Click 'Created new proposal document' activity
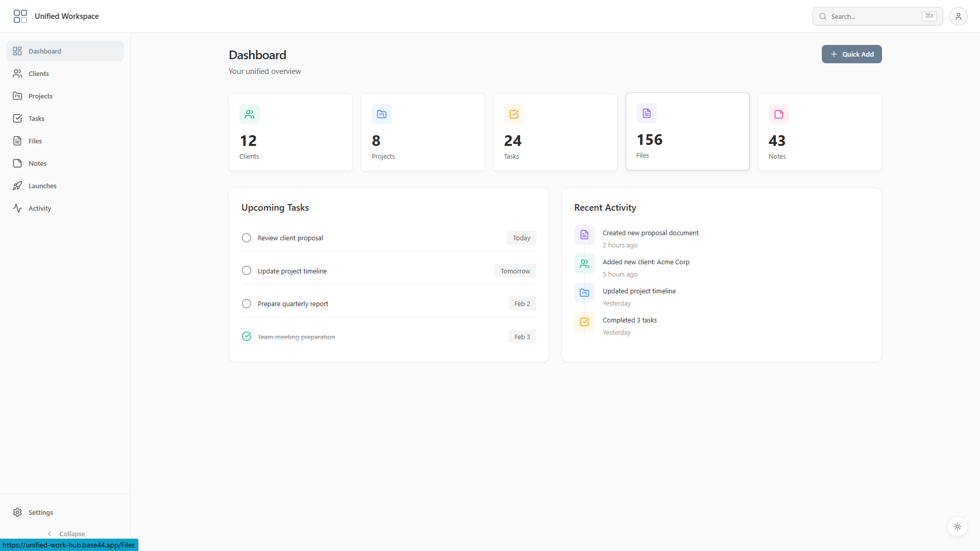The width and height of the screenshot is (980, 551). pyautogui.click(x=651, y=233)
